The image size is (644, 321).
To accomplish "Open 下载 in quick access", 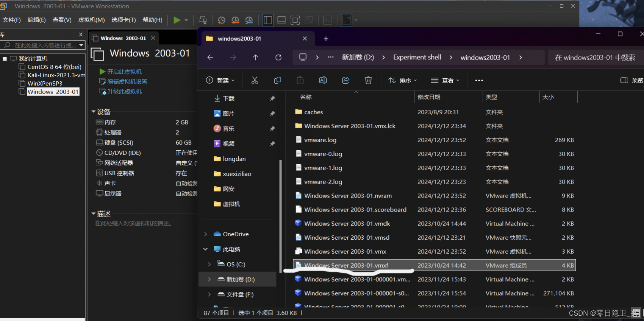I will pos(228,98).
